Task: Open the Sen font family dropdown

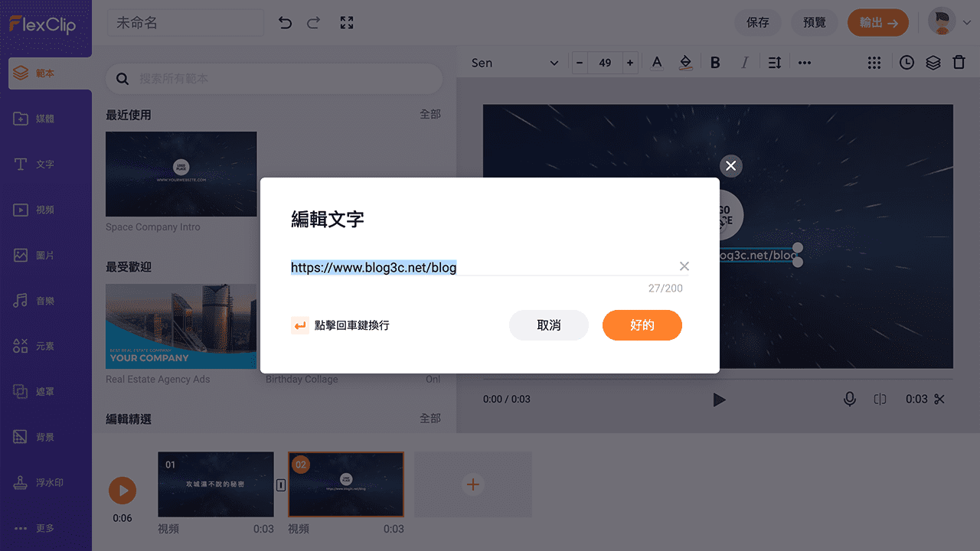Action: coord(517,63)
